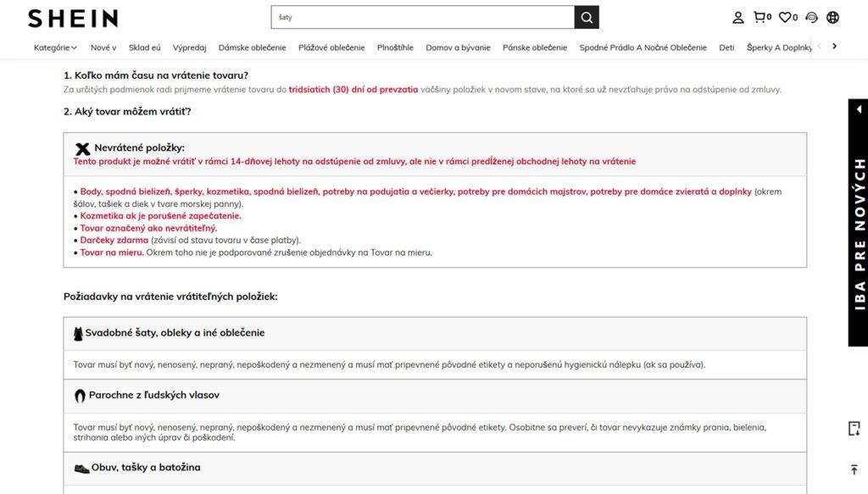Expand the Kategórie dropdown

click(55, 47)
